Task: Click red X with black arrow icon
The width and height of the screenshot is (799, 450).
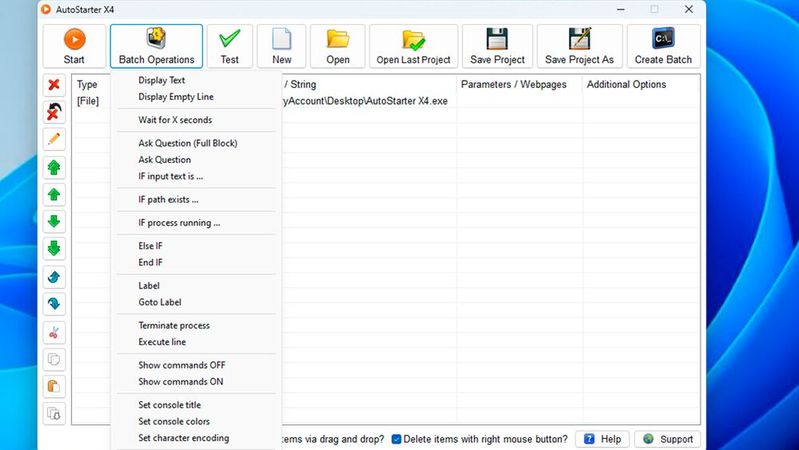Action: click(x=54, y=112)
